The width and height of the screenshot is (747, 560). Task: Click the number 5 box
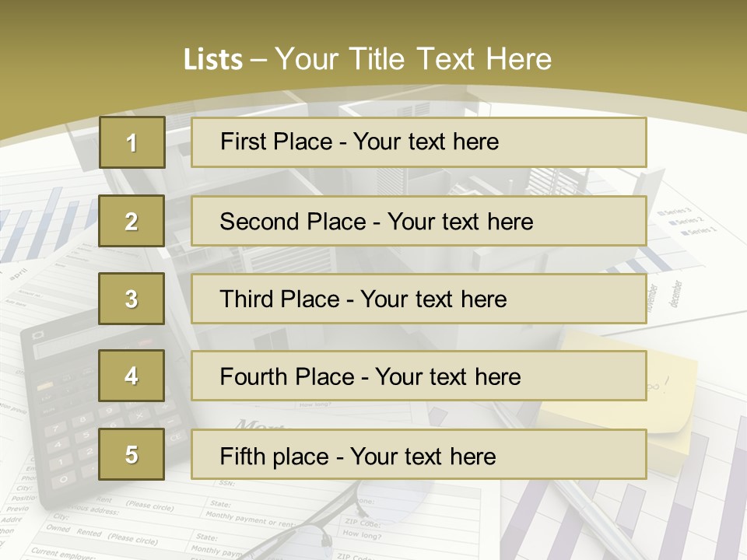132,454
